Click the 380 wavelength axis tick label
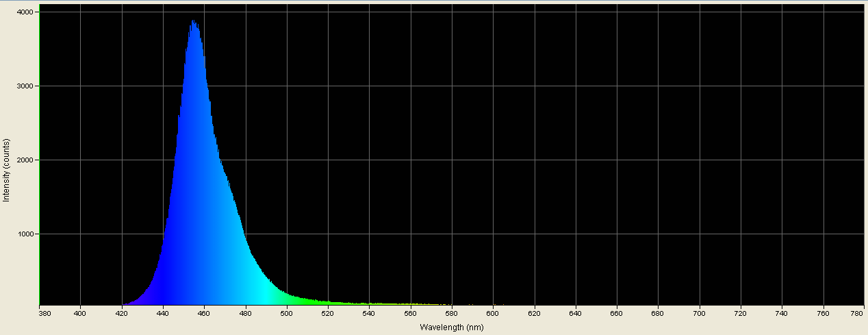This screenshot has width=868, height=335. [46, 314]
